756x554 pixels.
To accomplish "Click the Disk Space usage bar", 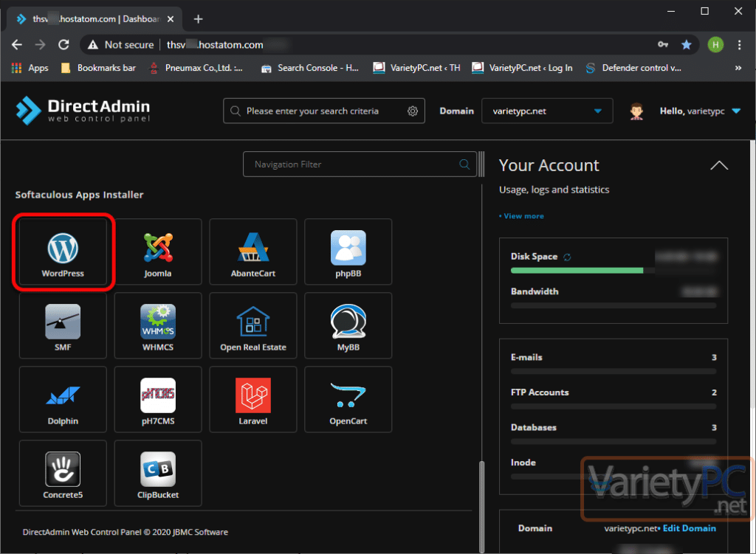I will (614, 271).
